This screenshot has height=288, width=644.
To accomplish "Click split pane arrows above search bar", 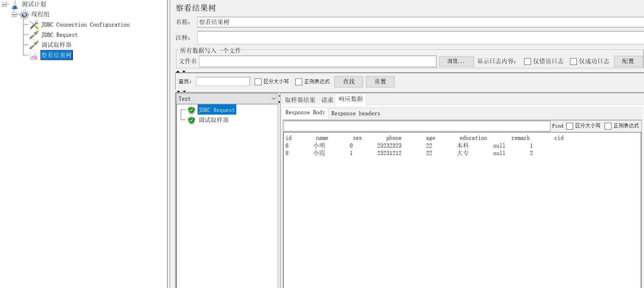I will pyautogui.click(x=181, y=71).
